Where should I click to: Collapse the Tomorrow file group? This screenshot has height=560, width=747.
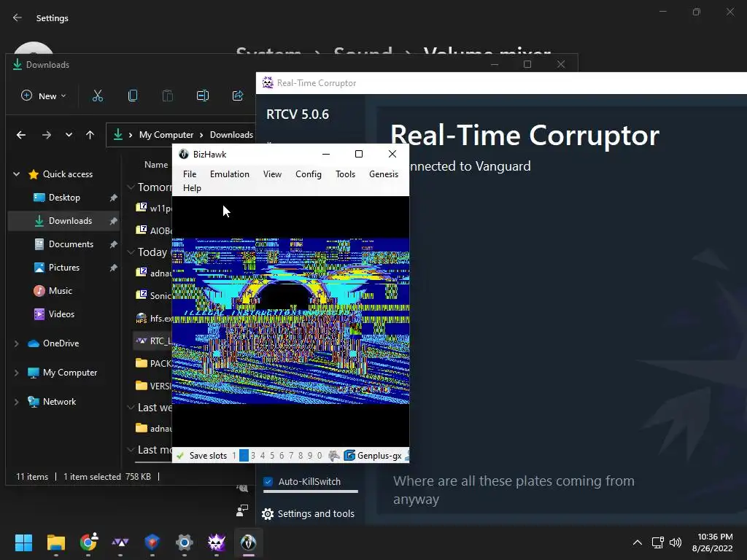131,187
